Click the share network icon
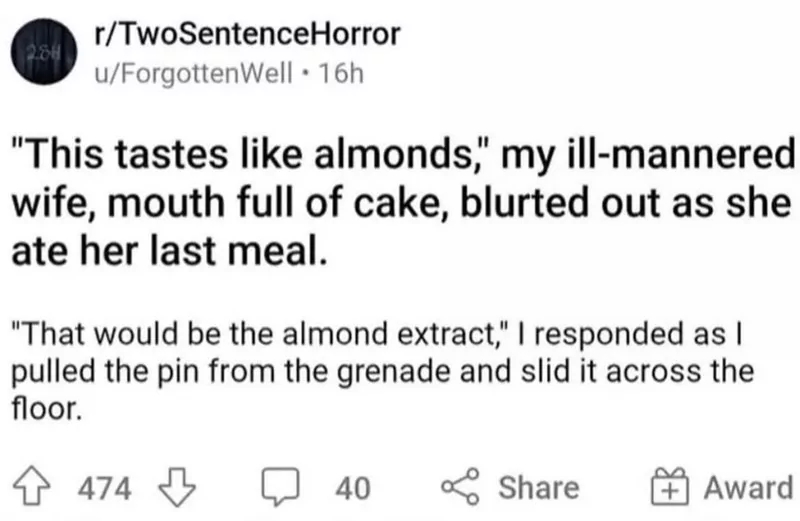The width and height of the screenshot is (800, 521). click(x=460, y=486)
